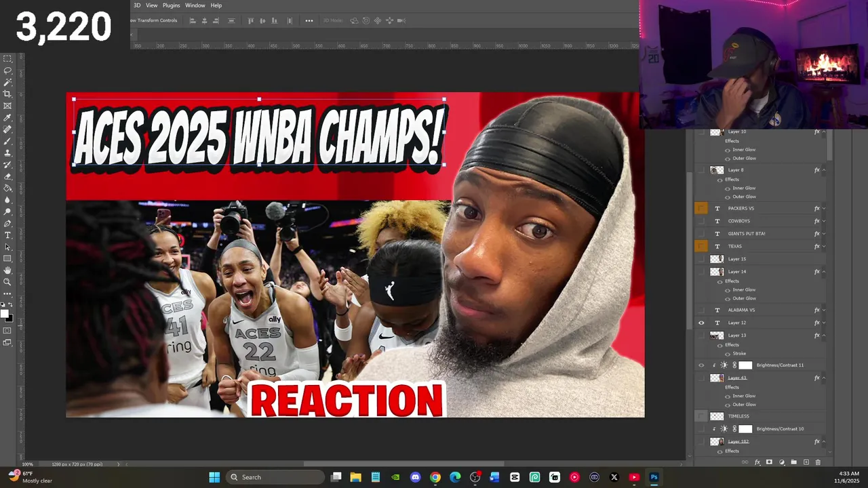Show the ALABAMA VS layer
The height and width of the screenshot is (488, 868).
[x=701, y=310]
